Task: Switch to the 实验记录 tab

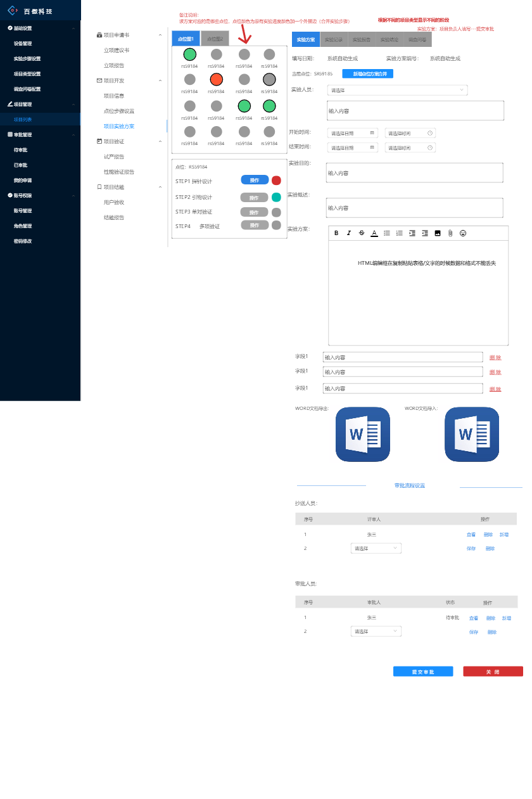Action: click(334, 39)
